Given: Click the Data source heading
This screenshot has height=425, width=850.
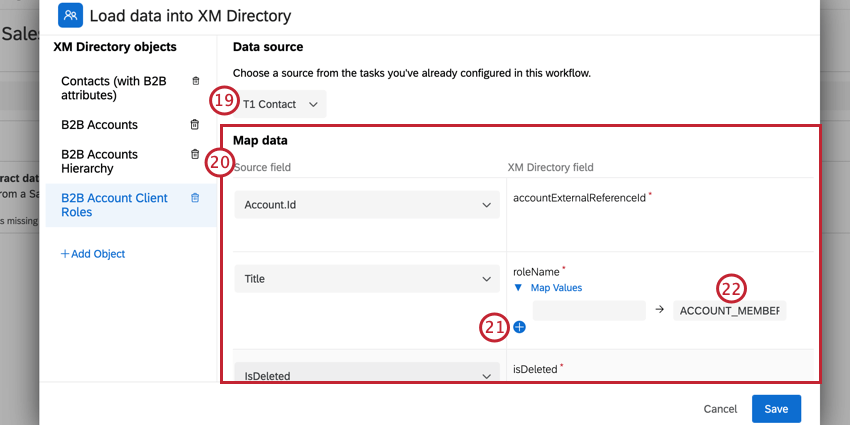Looking at the screenshot, I should tap(268, 47).
